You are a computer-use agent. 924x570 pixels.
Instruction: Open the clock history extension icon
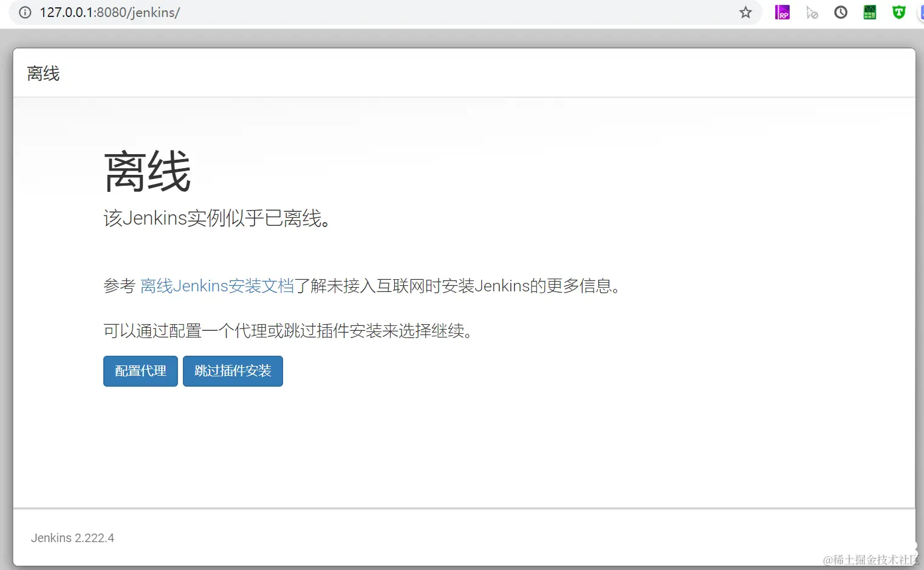coord(841,12)
